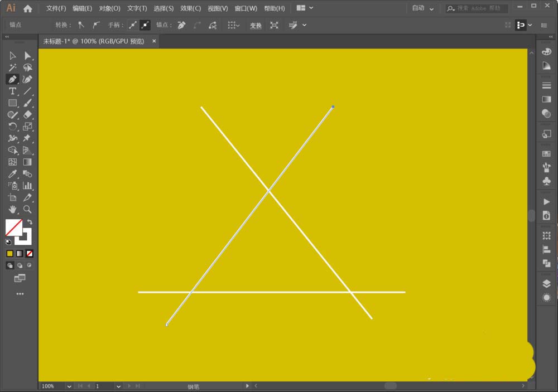Image resolution: width=558 pixels, height=392 pixels.
Task: Select the Column Graph tool
Action: (27, 186)
